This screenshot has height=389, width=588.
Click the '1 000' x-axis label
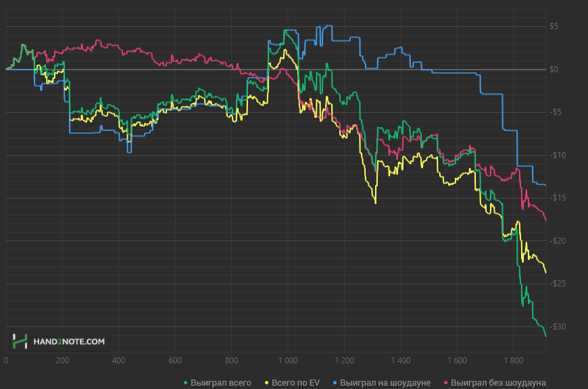pyautogui.click(x=288, y=361)
